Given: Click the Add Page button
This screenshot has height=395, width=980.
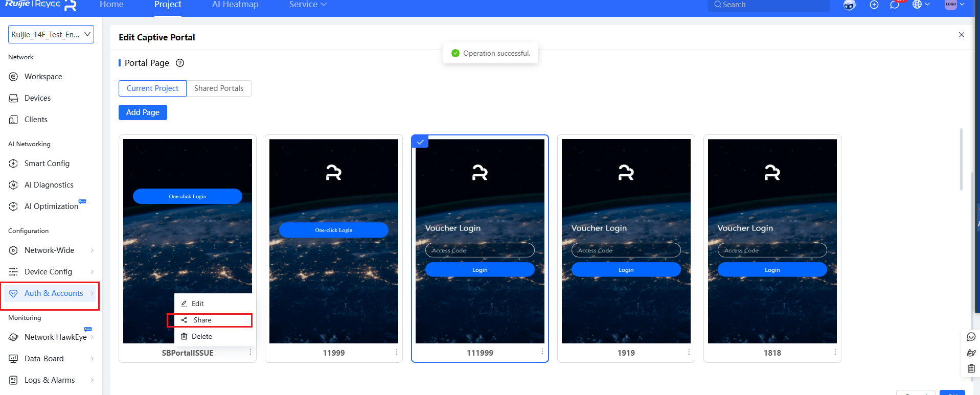Looking at the screenshot, I should tap(143, 112).
